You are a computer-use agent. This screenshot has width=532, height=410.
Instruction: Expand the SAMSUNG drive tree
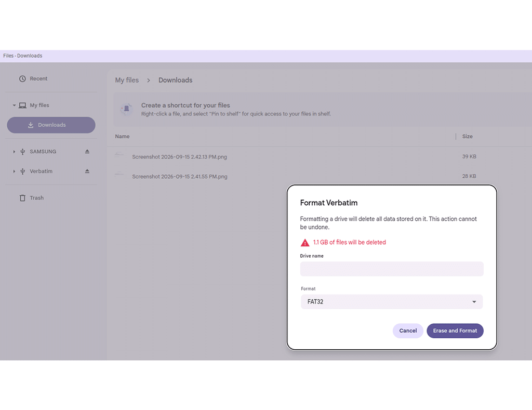14,152
